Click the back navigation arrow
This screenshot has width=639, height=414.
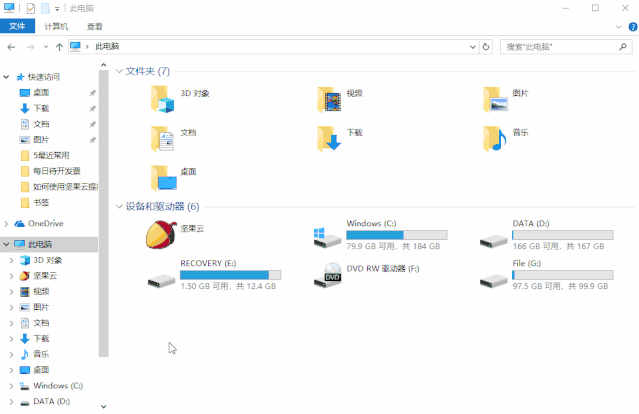pyautogui.click(x=11, y=47)
